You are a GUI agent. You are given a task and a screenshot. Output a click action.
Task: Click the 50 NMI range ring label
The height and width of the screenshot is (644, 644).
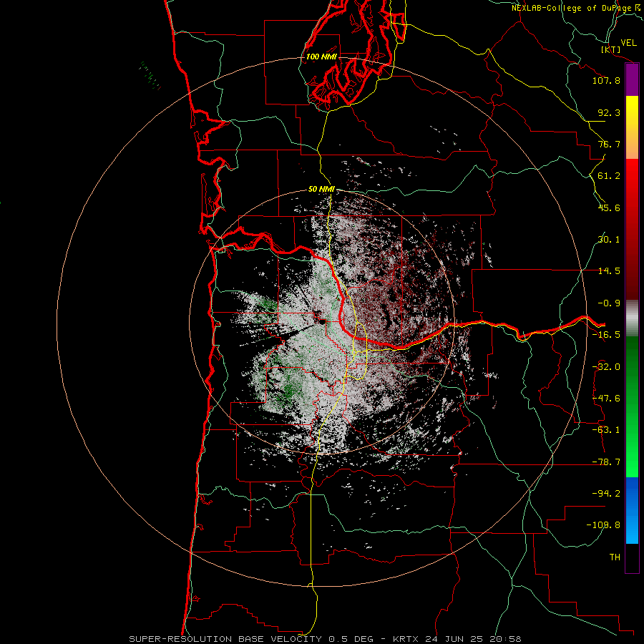coord(321,190)
